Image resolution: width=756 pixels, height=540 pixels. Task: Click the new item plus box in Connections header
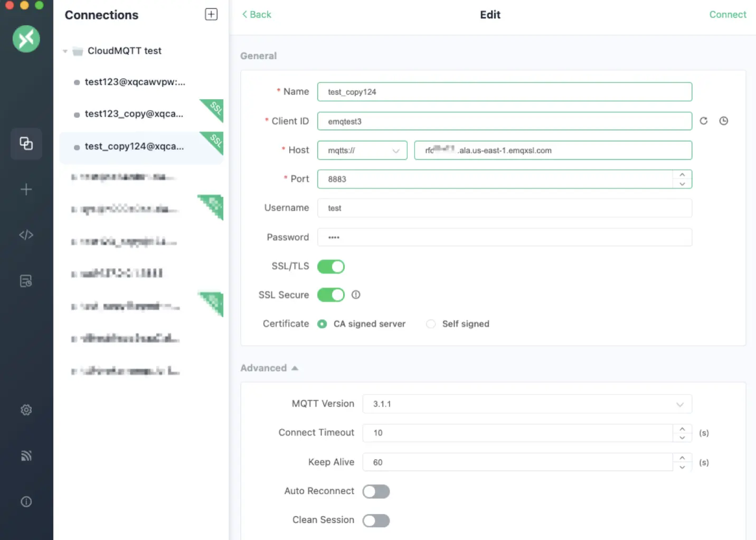click(x=211, y=15)
